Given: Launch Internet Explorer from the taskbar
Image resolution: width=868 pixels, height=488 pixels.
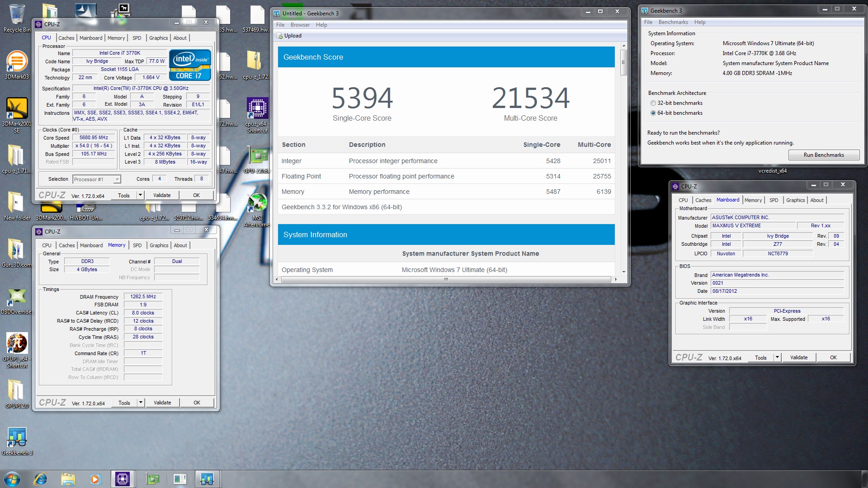Looking at the screenshot, I should click(x=41, y=479).
